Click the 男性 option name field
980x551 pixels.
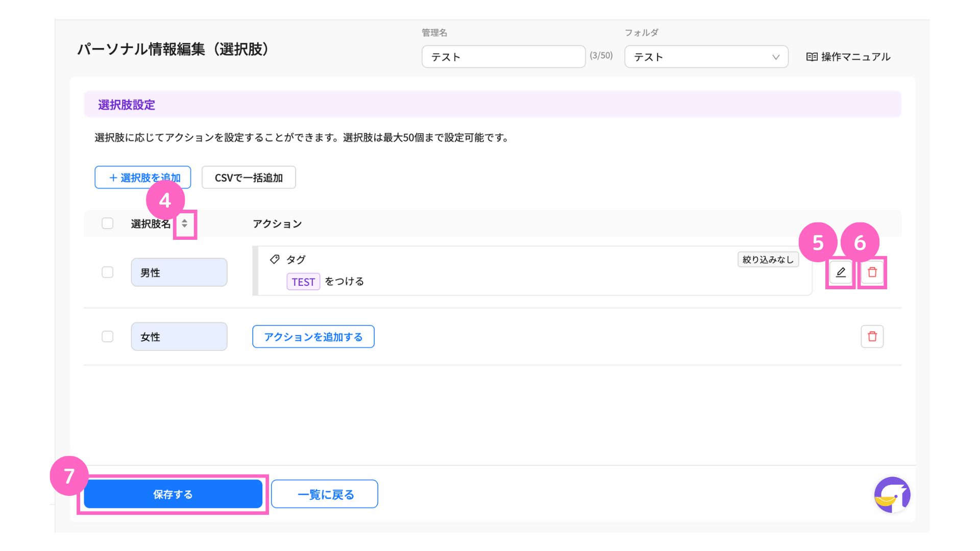[179, 272]
